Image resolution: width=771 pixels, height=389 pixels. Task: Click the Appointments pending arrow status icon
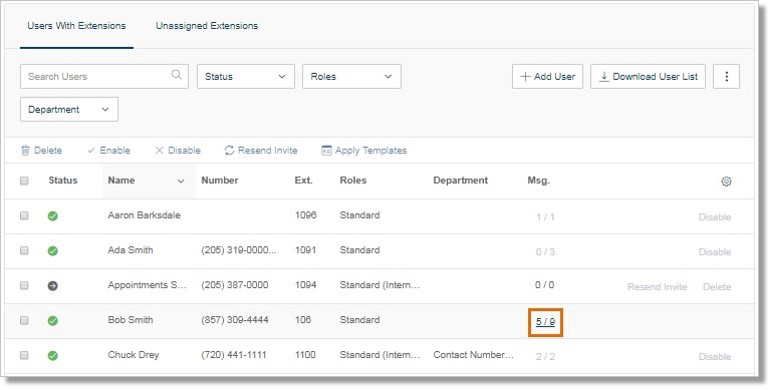53,286
